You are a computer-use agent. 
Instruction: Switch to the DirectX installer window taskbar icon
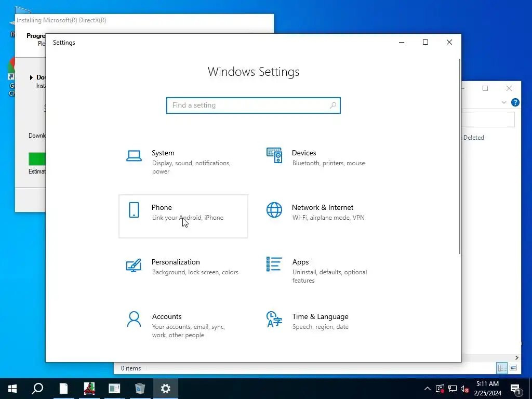[x=114, y=389]
